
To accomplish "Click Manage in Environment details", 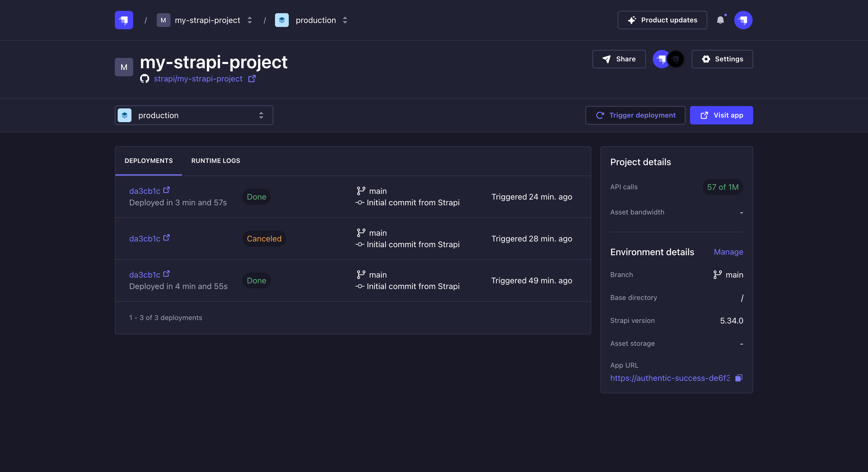I will (728, 252).
